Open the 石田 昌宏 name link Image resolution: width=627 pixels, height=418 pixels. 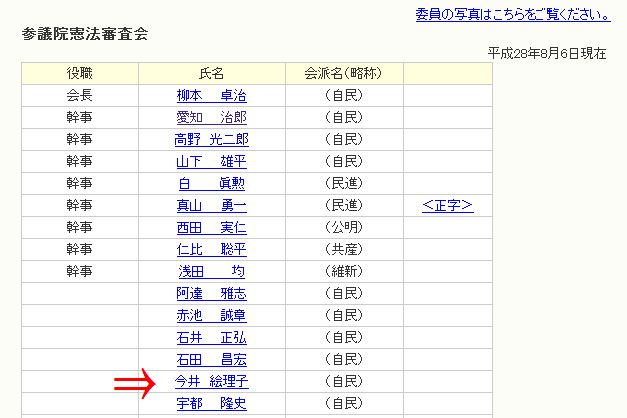coord(211,360)
